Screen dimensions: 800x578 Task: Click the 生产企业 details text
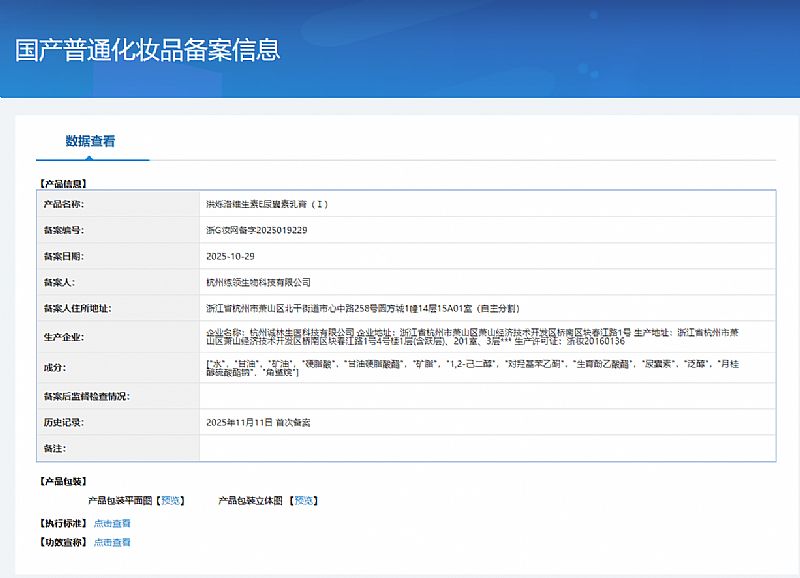click(486, 336)
